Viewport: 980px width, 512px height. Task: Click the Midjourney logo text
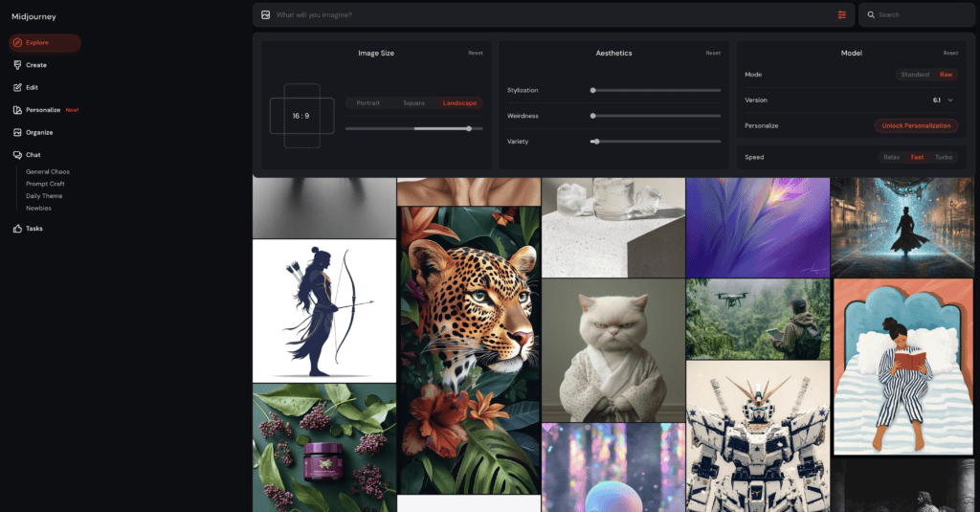coord(33,17)
